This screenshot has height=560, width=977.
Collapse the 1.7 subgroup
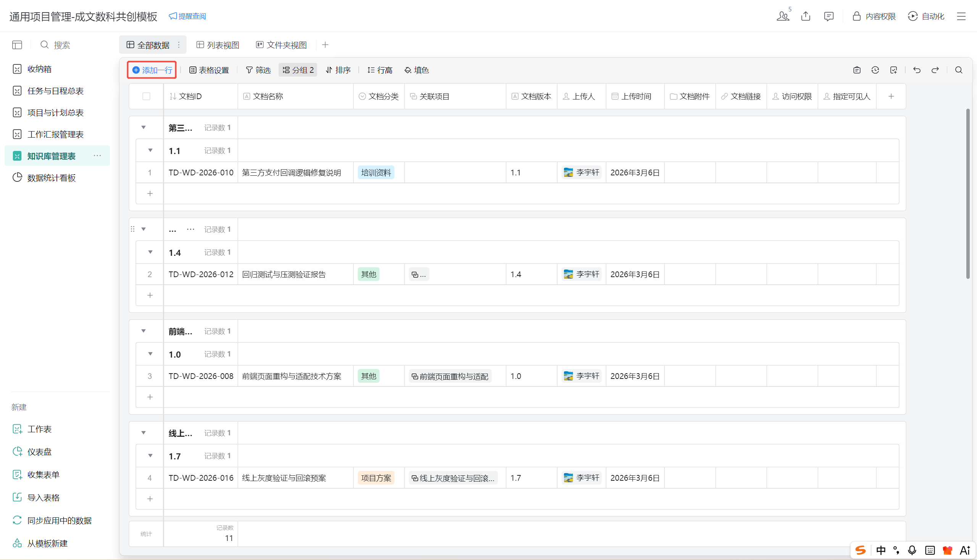click(x=150, y=456)
